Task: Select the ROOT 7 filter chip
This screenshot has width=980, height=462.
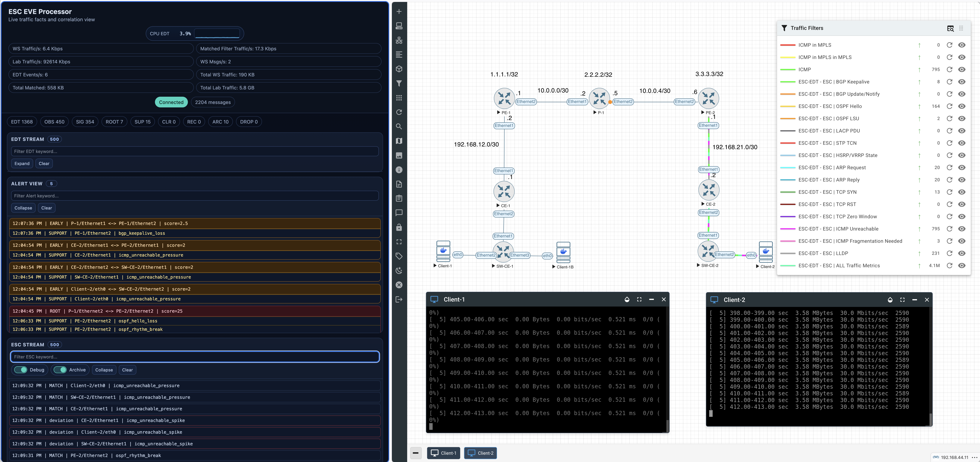Action: 114,122
